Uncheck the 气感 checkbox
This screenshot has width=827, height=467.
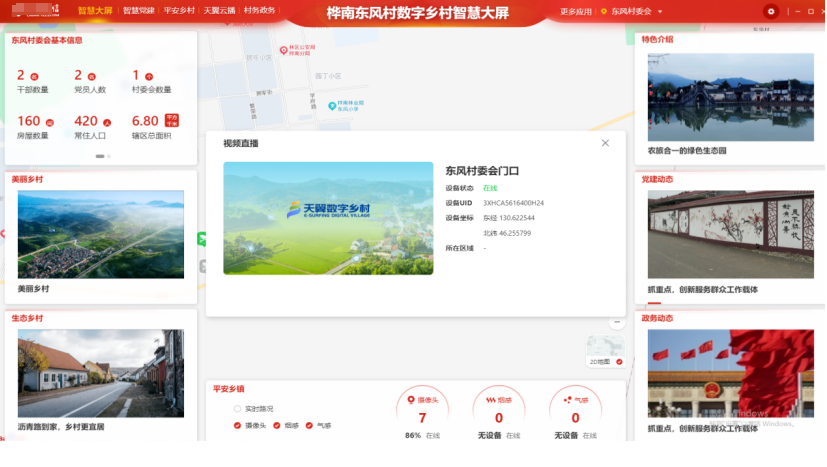coord(309,425)
